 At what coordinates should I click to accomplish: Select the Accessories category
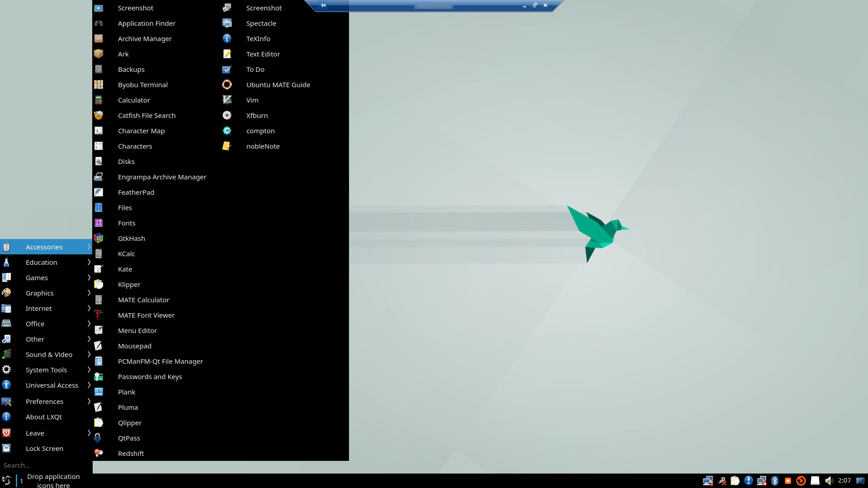click(x=46, y=247)
